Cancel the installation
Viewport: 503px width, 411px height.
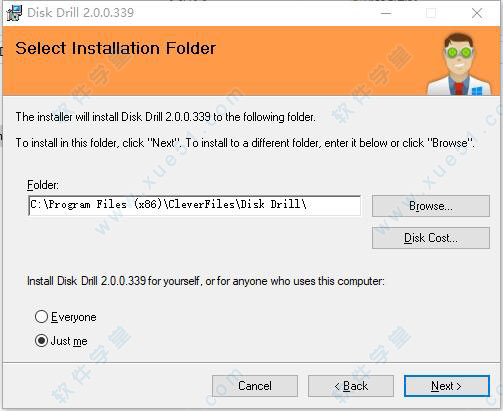[x=255, y=386]
